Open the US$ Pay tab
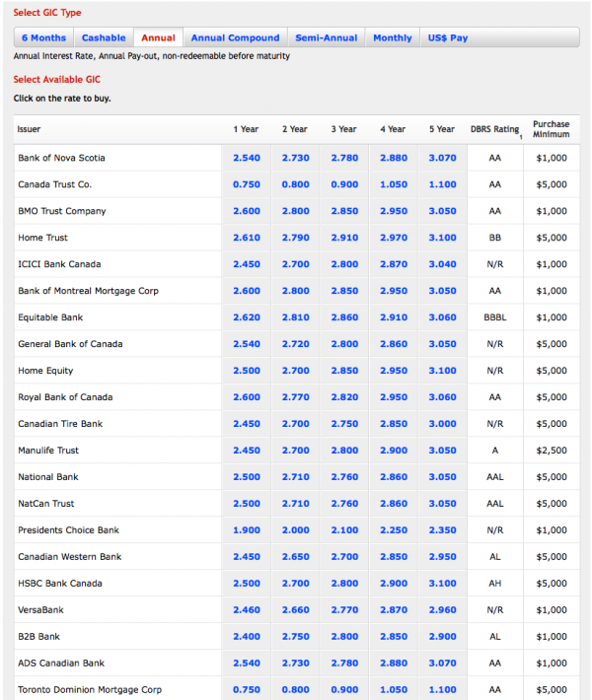592x700 pixels. pyautogui.click(x=448, y=37)
